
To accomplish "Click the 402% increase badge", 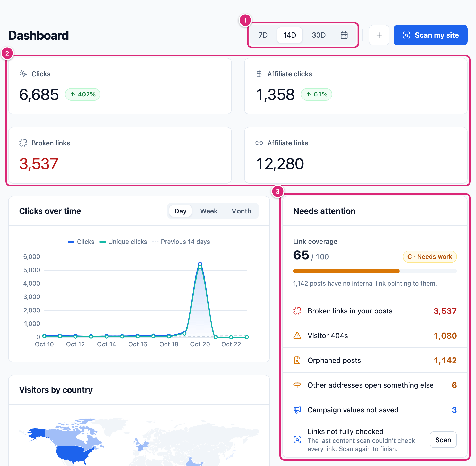I will tap(83, 94).
